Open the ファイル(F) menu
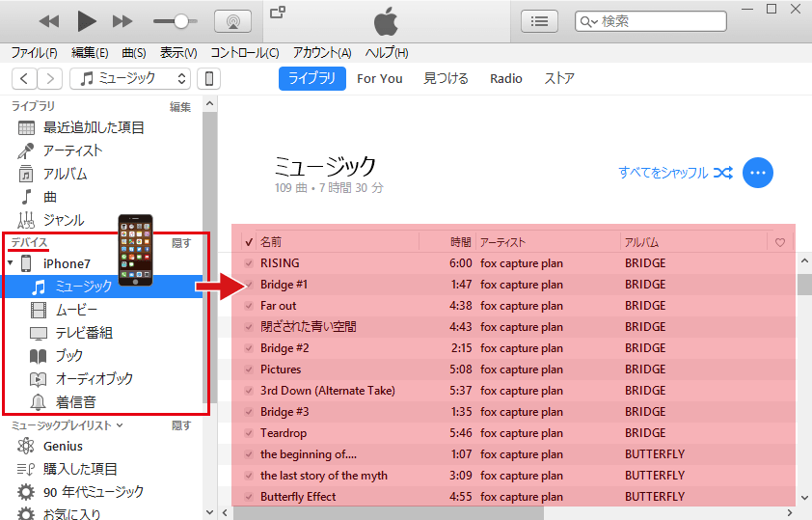 click(x=34, y=53)
